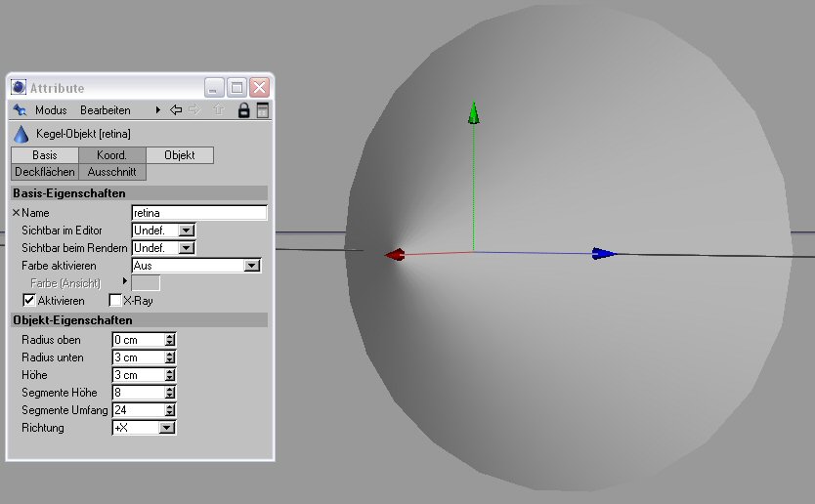Switch to the Koord. tab
The height and width of the screenshot is (504, 815).
tap(112, 155)
